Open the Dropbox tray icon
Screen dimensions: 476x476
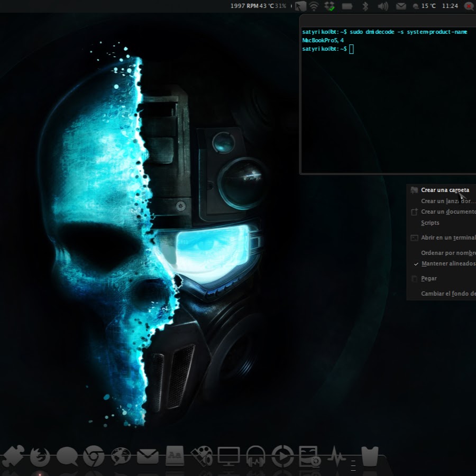point(329,6)
